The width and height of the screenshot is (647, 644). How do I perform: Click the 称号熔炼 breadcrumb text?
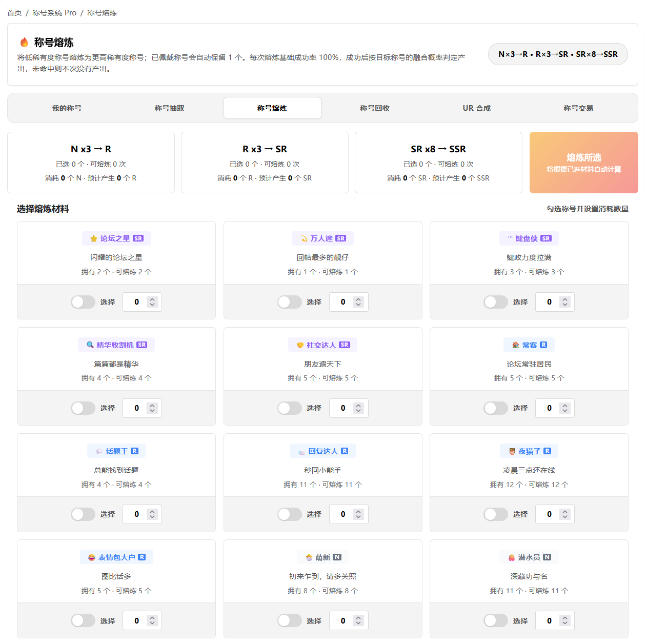click(102, 13)
